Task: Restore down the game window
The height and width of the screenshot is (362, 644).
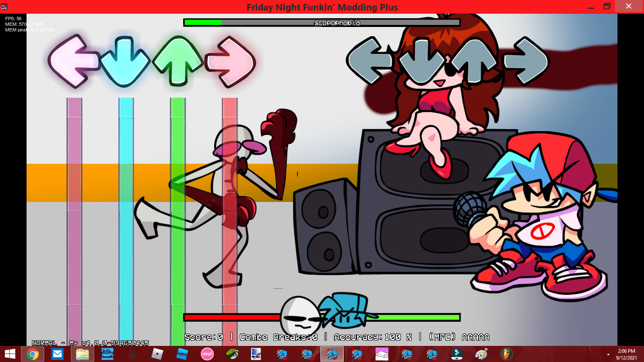Action: point(607,6)
